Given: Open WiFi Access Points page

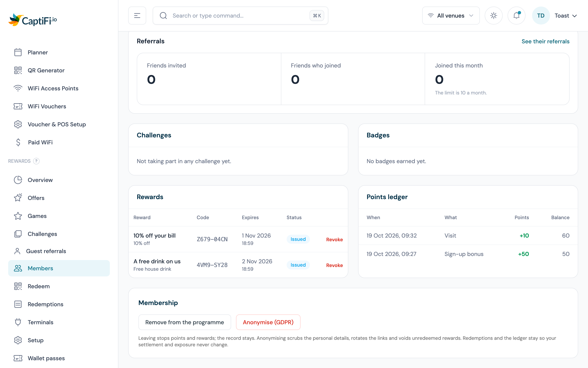Looking at the screenshot, I should coord(59,88).
